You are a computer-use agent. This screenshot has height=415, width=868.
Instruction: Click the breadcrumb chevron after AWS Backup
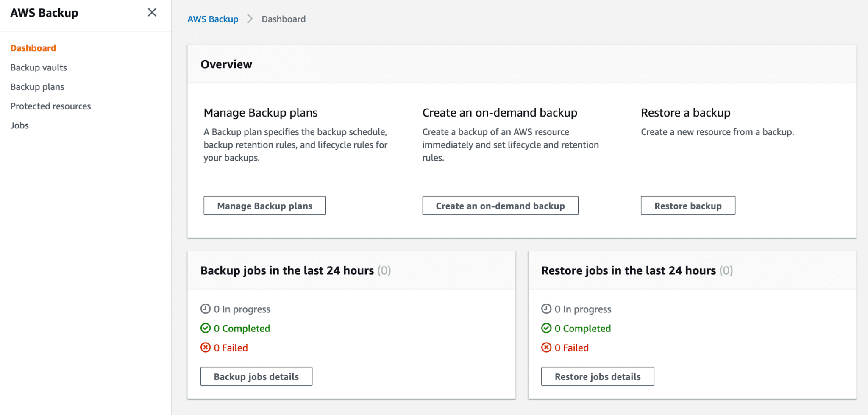pos(250,19)
